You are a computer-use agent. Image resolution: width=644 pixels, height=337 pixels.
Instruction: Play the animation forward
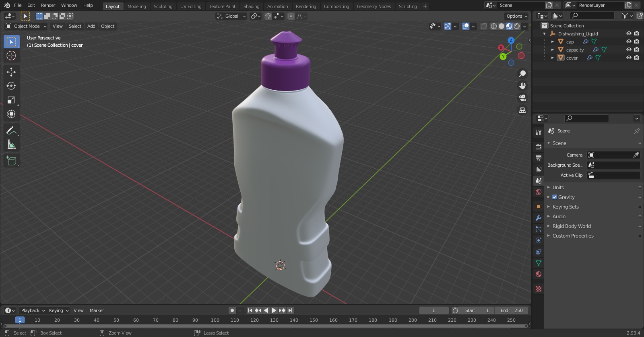274,310
